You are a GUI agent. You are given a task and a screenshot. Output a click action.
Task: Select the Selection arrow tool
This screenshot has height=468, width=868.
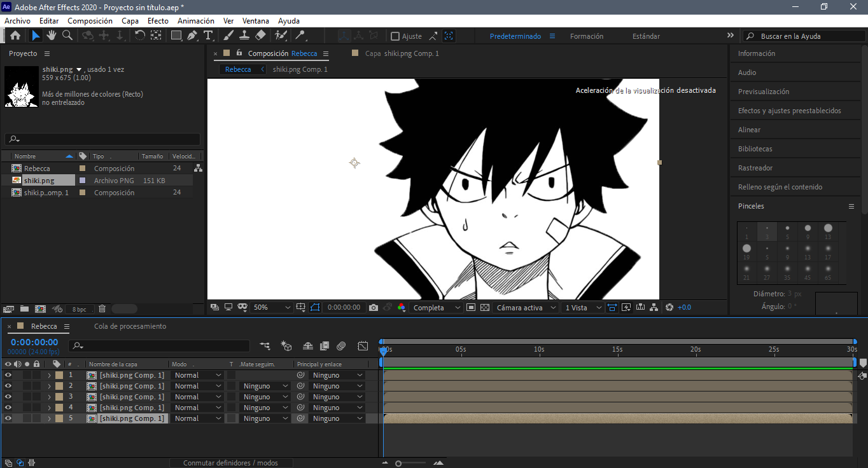point(36,36)
